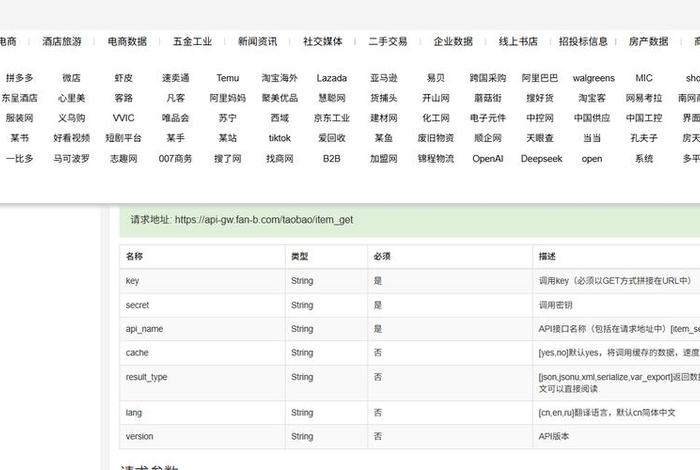Open the walgreens link
This screenshot has width=700, height=470.
tap(593, 78)
